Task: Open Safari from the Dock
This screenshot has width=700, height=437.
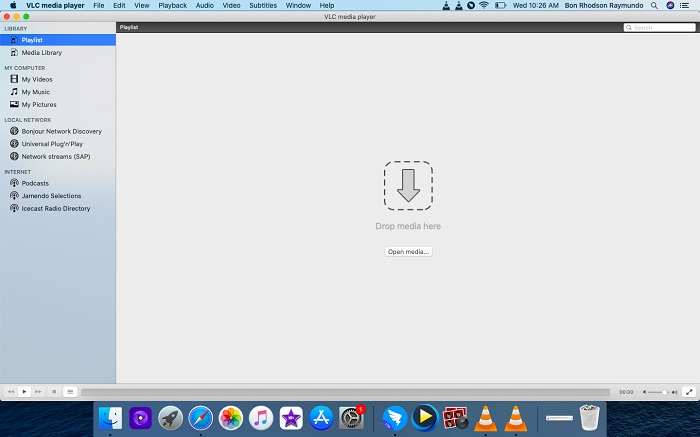Action: pyautogui.click(x=200, y=418)
